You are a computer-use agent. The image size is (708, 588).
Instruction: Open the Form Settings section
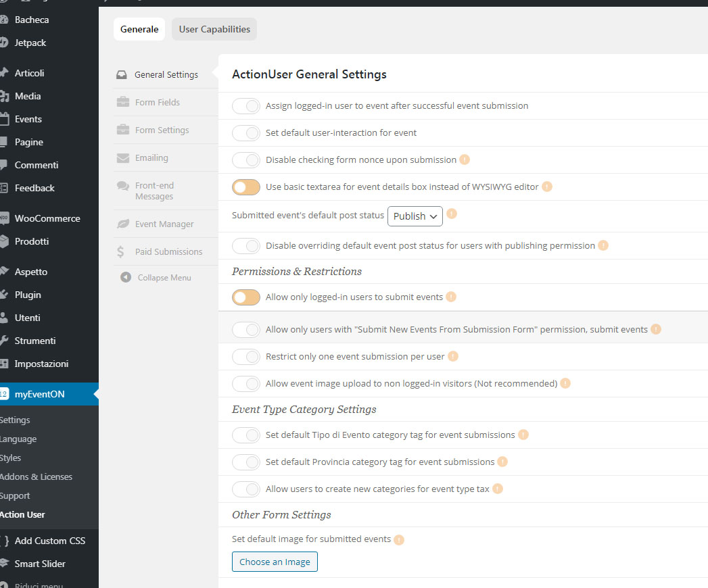[x=162, y=130]
